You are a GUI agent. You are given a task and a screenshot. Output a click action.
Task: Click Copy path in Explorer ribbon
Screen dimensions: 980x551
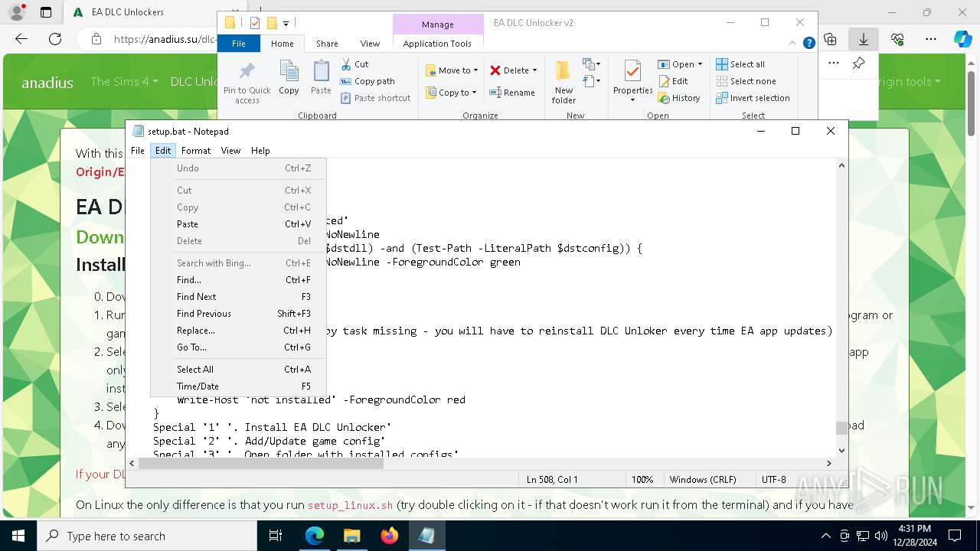(367, 81)
